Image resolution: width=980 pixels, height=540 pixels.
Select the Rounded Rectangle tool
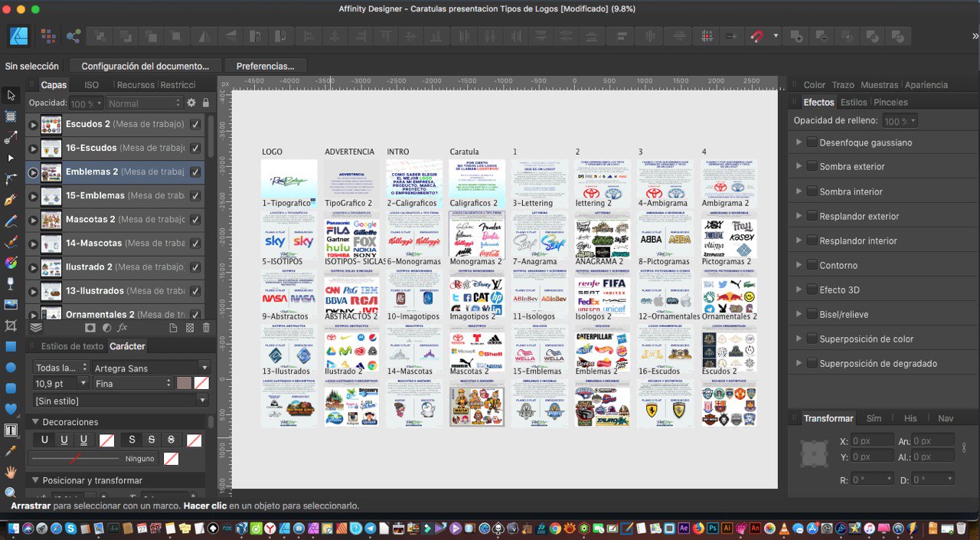11,388
